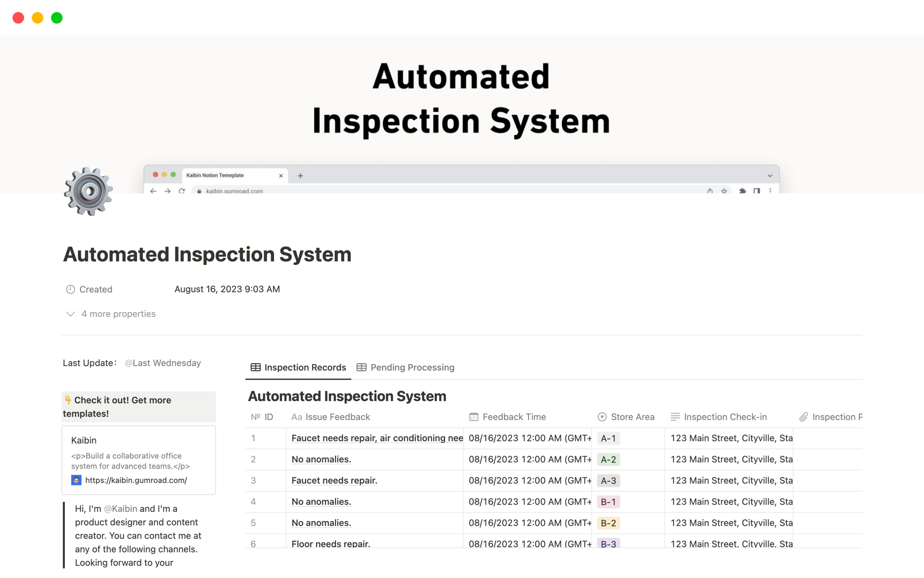Click the Kaibin avatar favicon in bookmark

[x=76, y=480]
